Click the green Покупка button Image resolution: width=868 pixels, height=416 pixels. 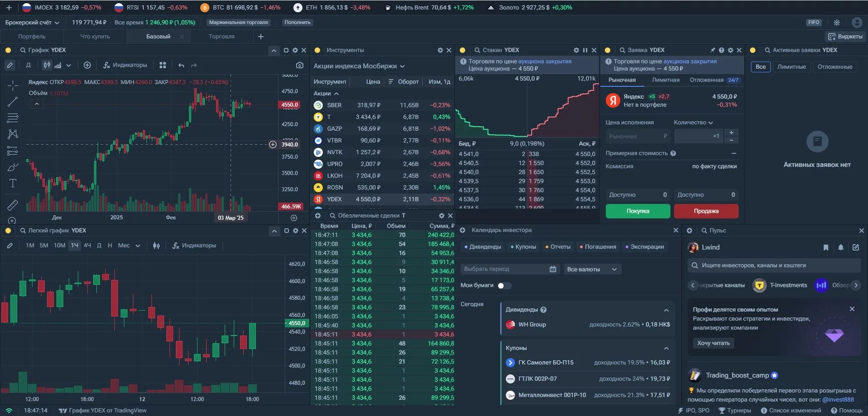tap(638, 211)
